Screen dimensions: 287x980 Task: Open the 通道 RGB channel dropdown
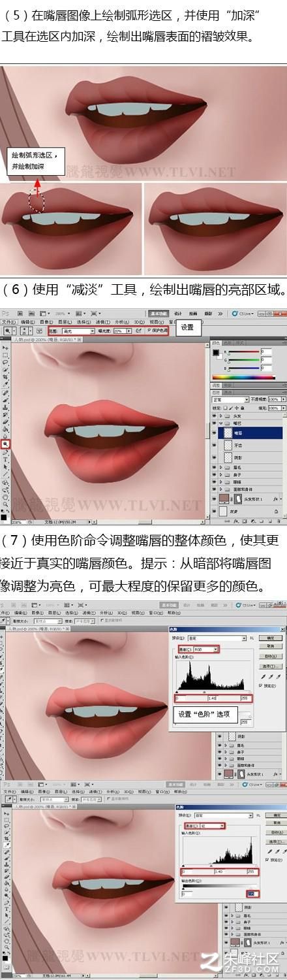point(205,649)
